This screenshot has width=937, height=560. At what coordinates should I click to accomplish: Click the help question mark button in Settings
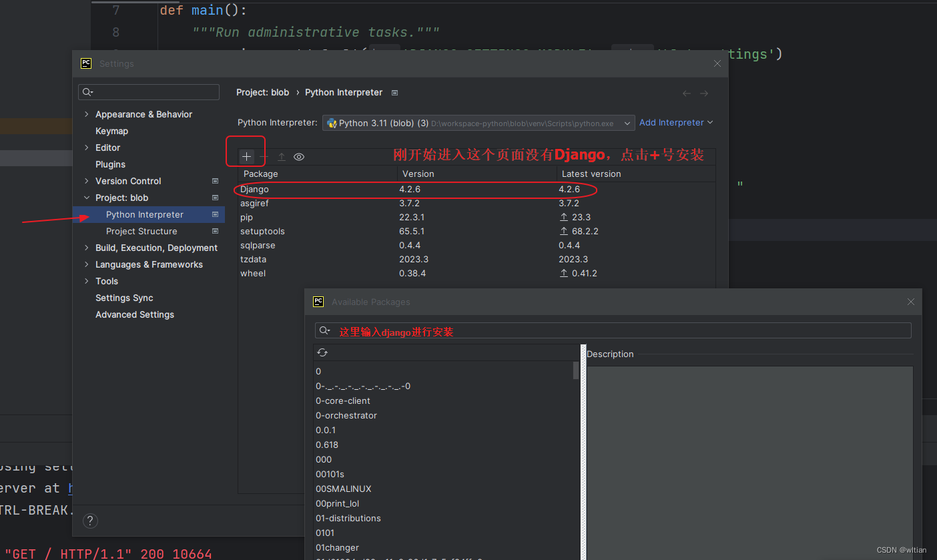91,521
